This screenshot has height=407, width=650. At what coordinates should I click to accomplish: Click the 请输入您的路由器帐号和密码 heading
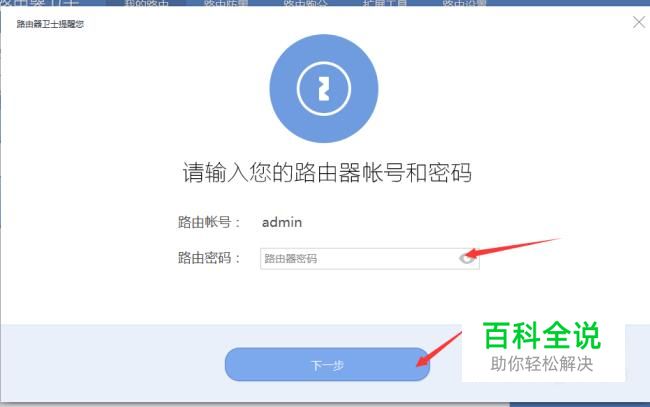click(x=327, y=172)
